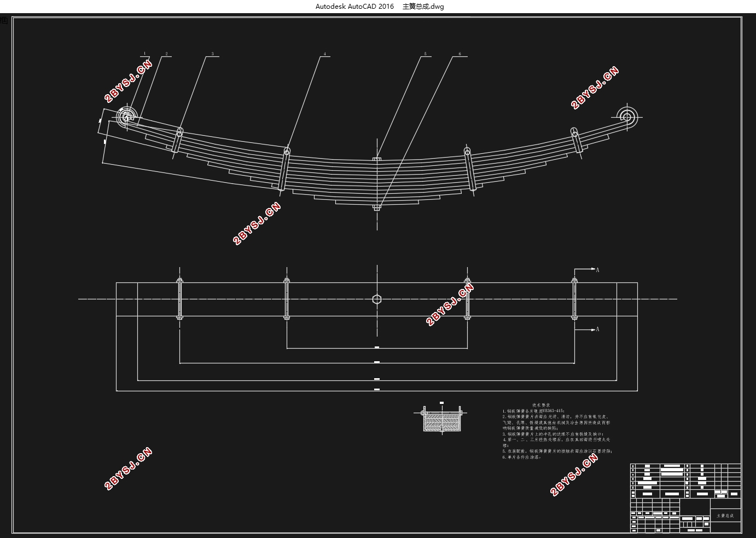The width and height of the screenshot is (756, 538).
Task: Click the 技术要求 heading
Action: point(541,405)
